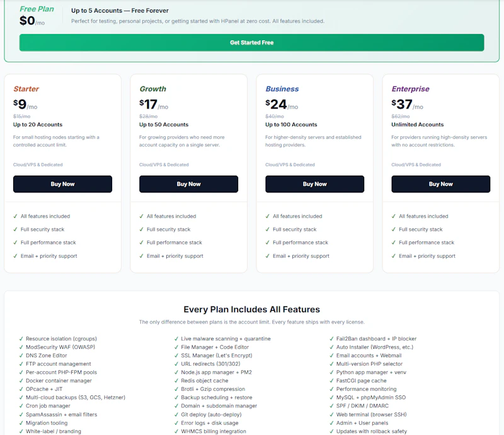Click 'Cron job manager' feature
The height and width of the screenshot is (435, 504).
pyautogui.click(x=48, y=406)
